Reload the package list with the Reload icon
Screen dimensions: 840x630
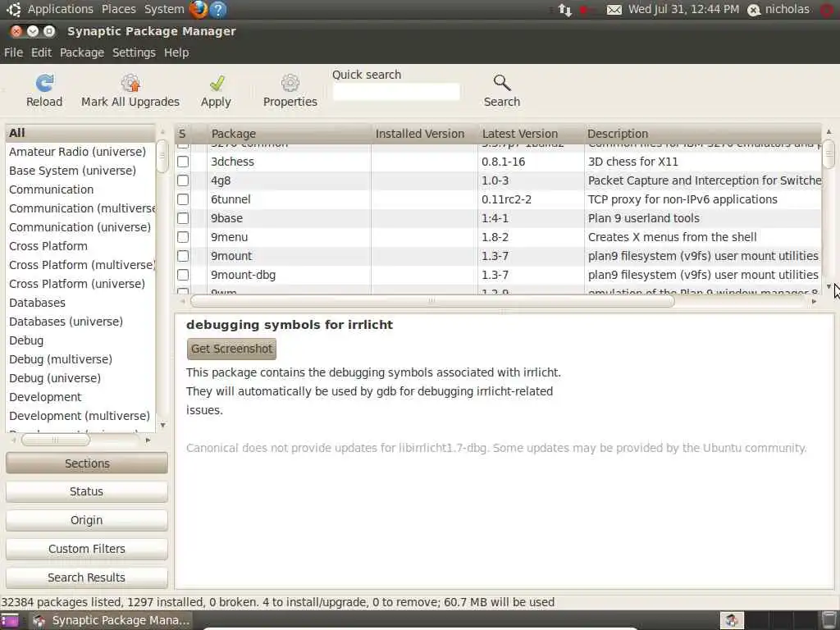44,83
